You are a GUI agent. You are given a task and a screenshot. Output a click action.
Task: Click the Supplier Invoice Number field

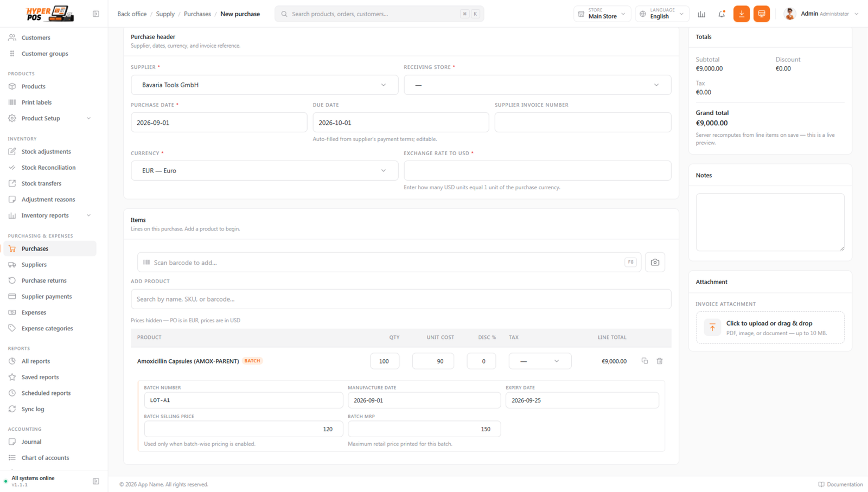click(583, 123)
